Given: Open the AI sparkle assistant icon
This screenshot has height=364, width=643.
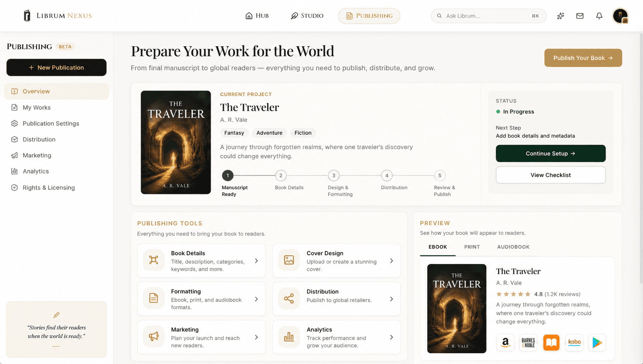Looking at the screenshot, I should click(560, 16).
